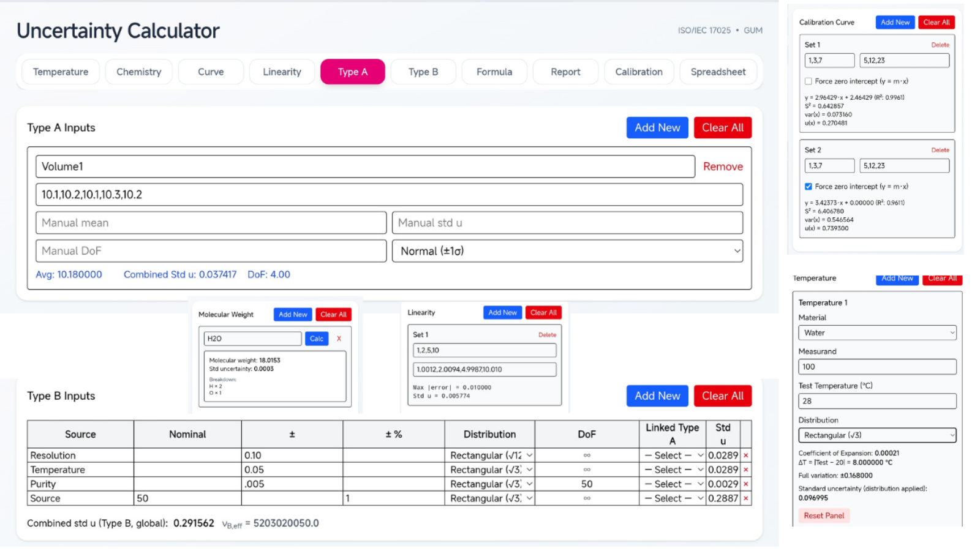Click Add New in Type A Inputs

657,128
